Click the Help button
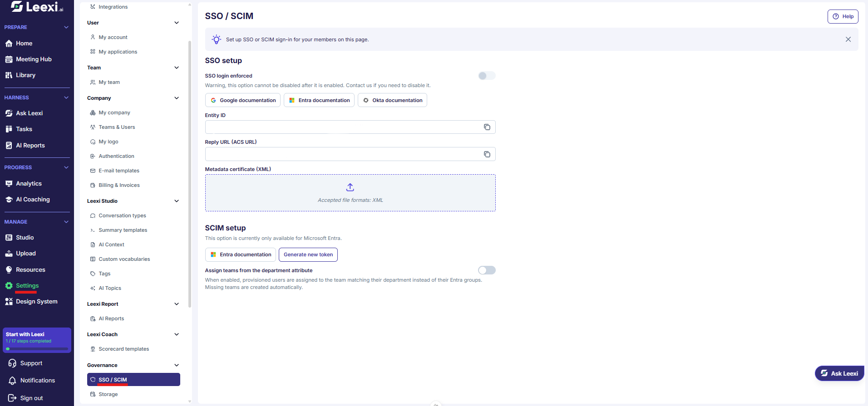 843,16
